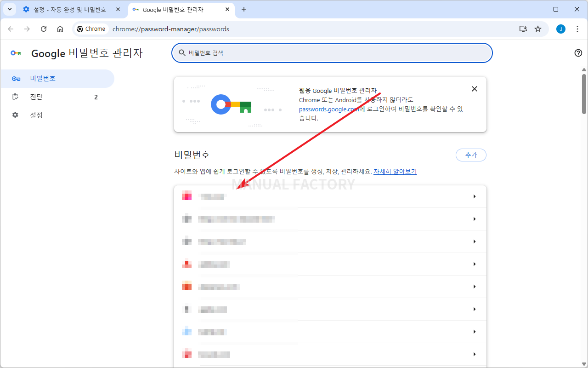Close the Google 비밀번호 관리자 tab
Screen dimensions: 588x368
click(x=227, y=9)
